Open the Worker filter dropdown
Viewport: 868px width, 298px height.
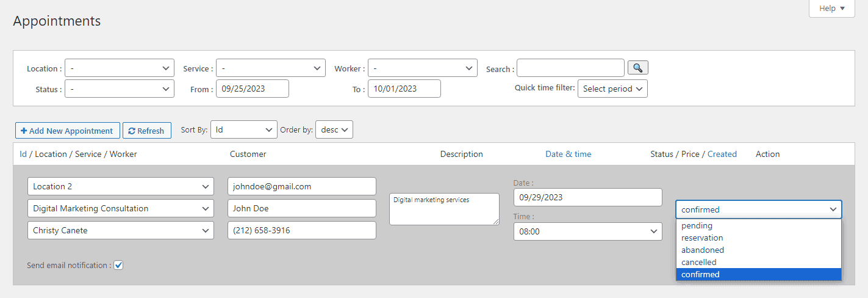(422, 68)
